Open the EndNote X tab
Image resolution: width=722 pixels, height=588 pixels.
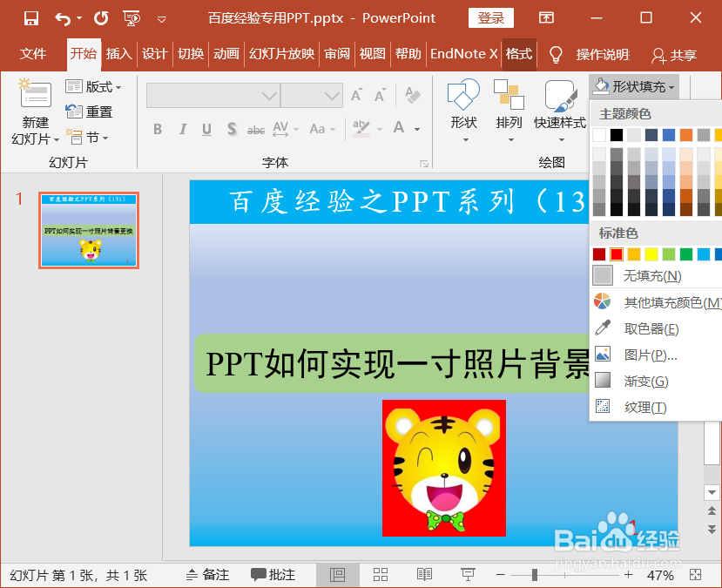coord(463,54)
